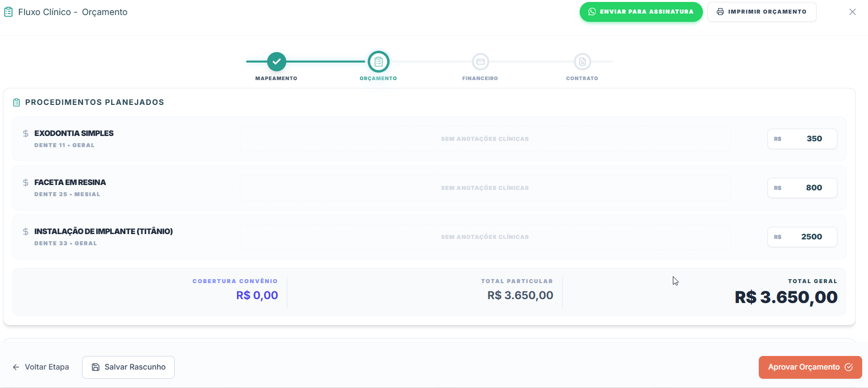Click the Fluxo Clínico clipboard icon in header
Screen dimensions: 868x388
tap(8, 12)
